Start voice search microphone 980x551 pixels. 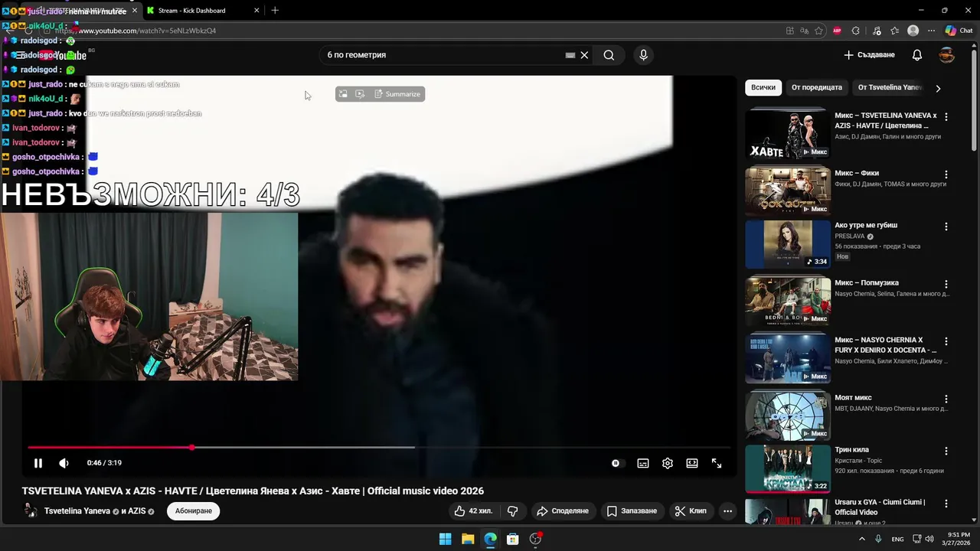pos(643,55)
